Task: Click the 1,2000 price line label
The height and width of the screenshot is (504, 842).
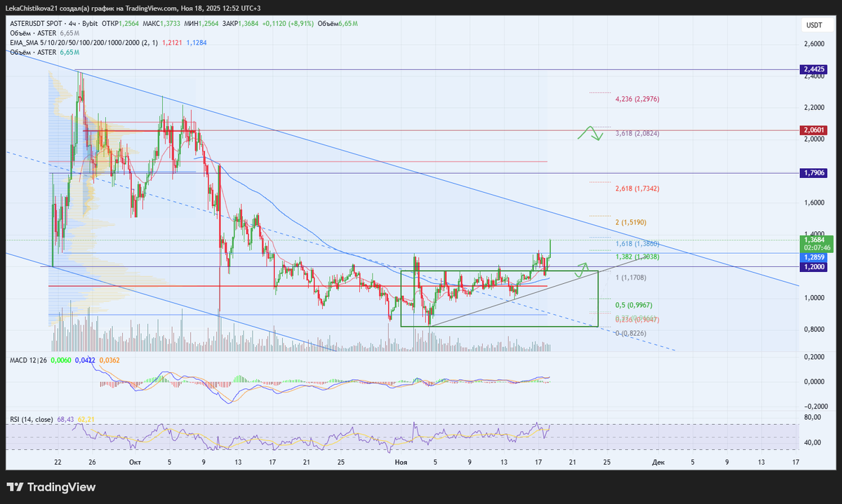Action: point(814,266)
